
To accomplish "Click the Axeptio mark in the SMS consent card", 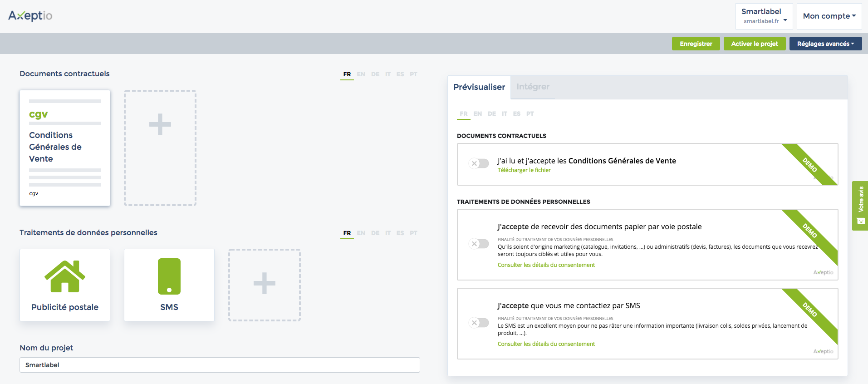I will [x=823, y=351].
